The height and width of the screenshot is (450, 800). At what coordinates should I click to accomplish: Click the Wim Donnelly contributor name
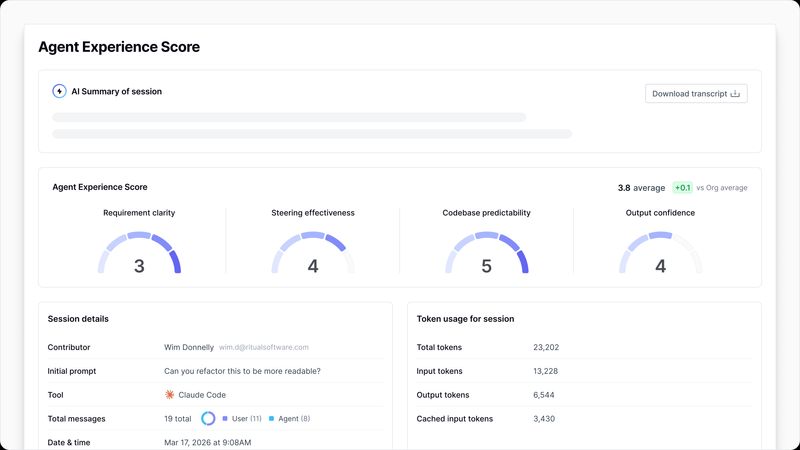tap(188, 347)
